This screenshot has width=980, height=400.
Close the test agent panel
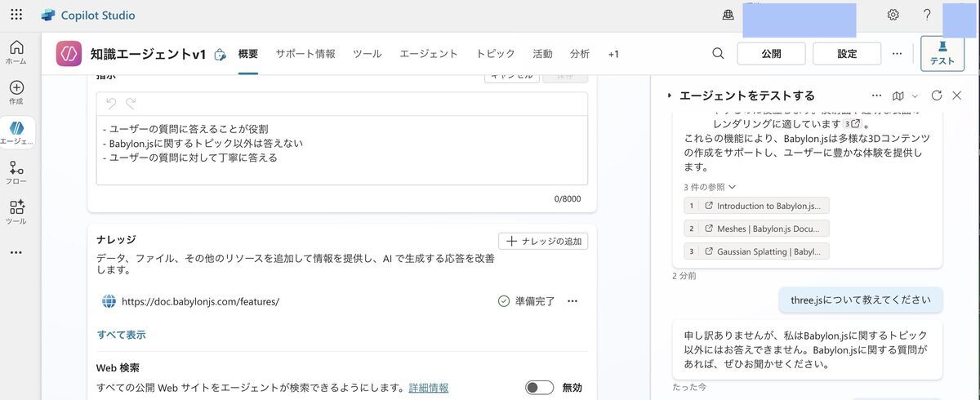pyautogui.click(x=957, y=96)
